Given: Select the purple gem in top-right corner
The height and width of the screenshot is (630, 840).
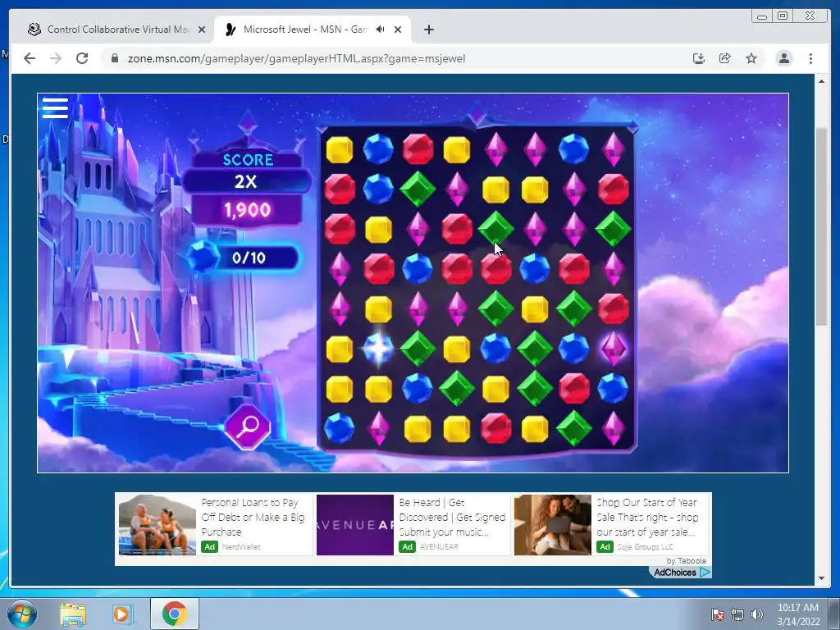Looking at the screenshot, I should 613,149.
